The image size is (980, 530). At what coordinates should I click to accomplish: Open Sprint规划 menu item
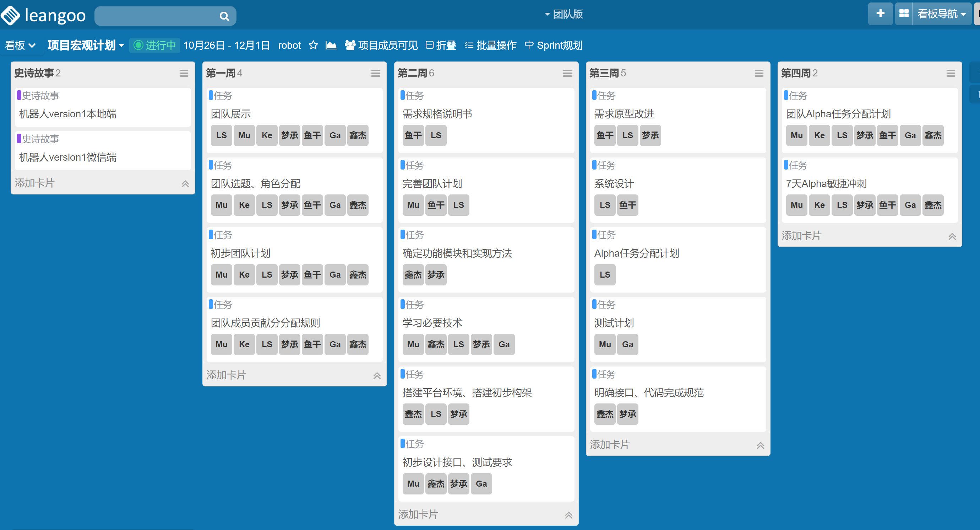pos(554,45)
